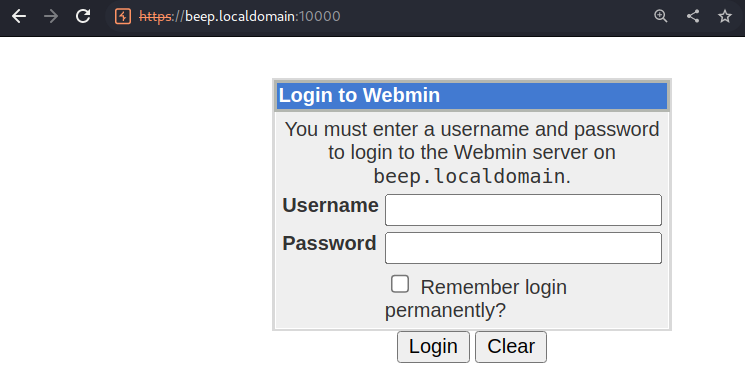Click the bold Username label
Image resolution: width=745 pixels, height=367 pixels.
coord(330,206)
